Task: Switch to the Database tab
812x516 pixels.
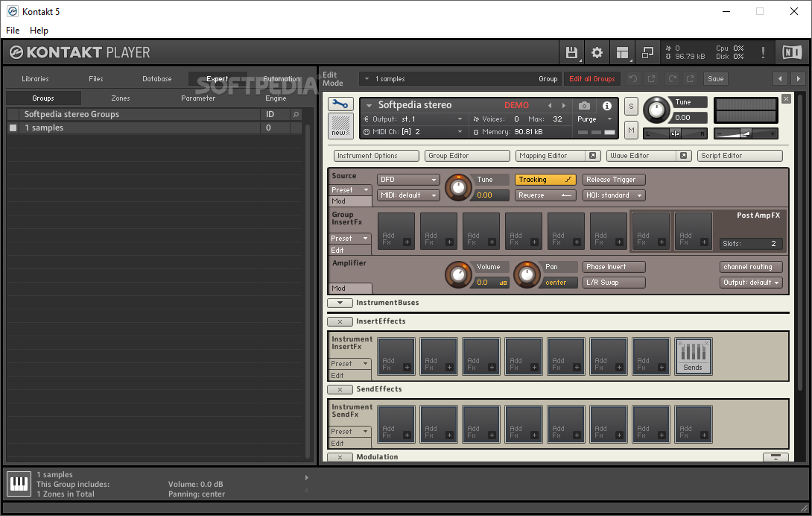Action: pos(157,79)
